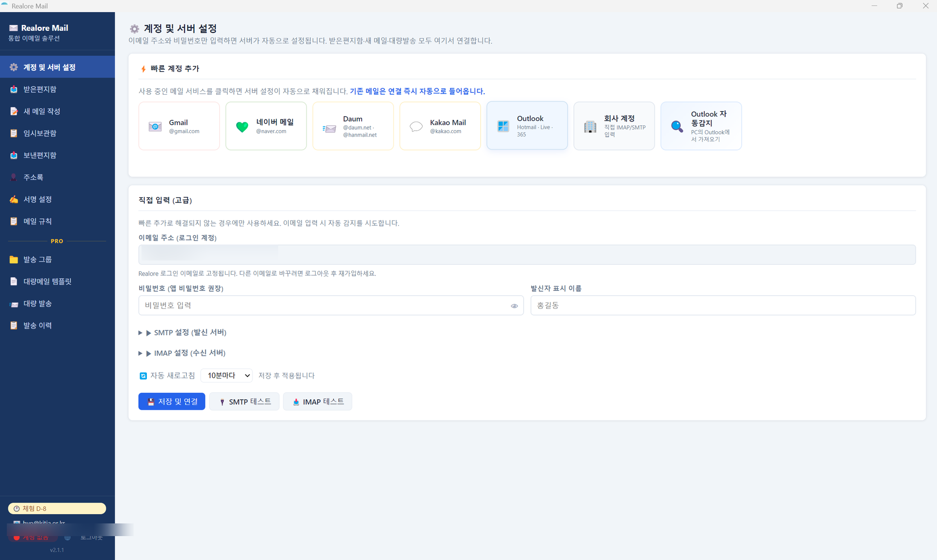Click the 대량메일 템플릿 document icon
This screenshot has width=937, height=560.
coord(14,281)
